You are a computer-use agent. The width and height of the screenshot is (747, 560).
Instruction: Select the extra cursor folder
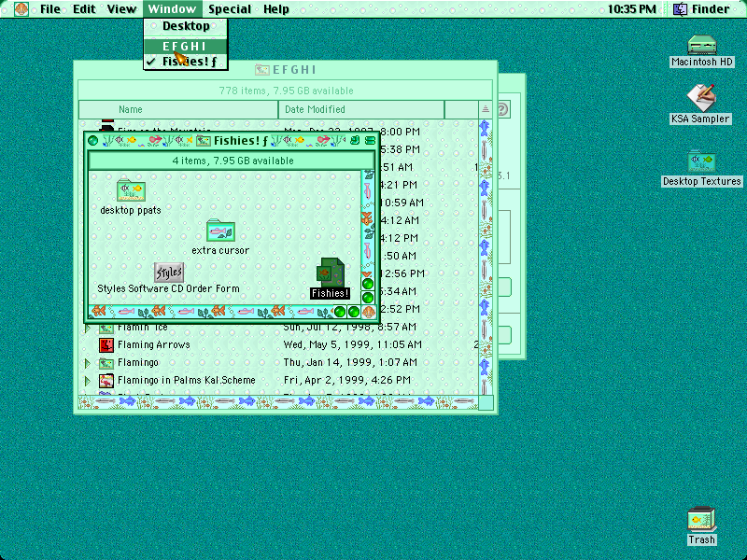(220, 231)
